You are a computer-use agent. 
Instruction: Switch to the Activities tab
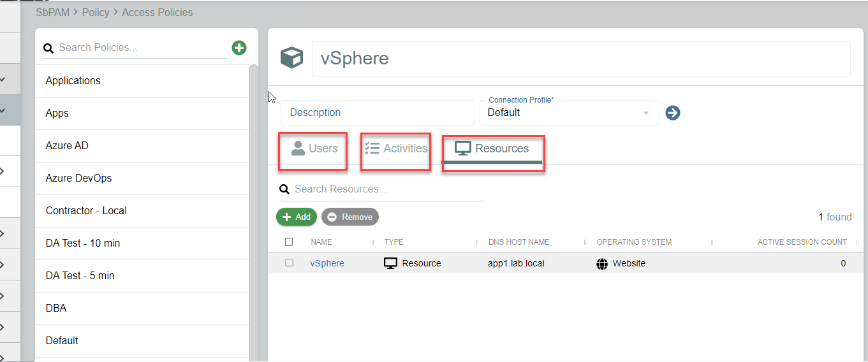point(396,148)
